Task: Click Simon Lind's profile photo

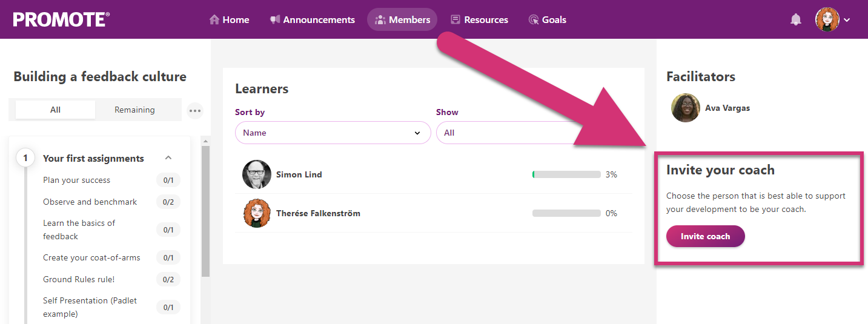Action: click(x=257, y=174)
